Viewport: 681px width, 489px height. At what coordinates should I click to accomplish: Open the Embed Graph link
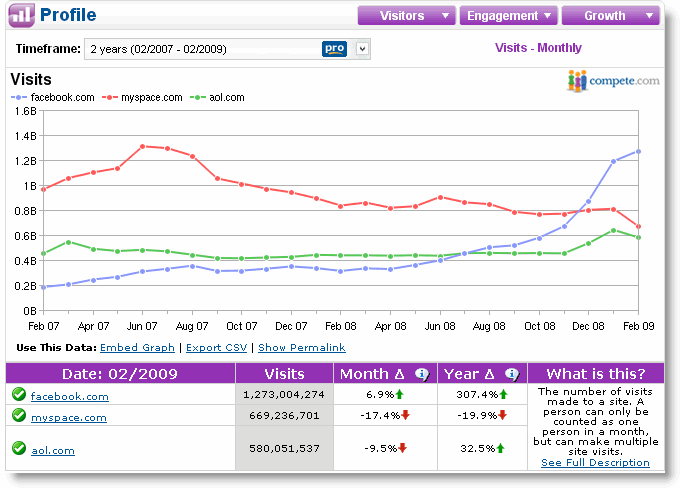[137, 348]
